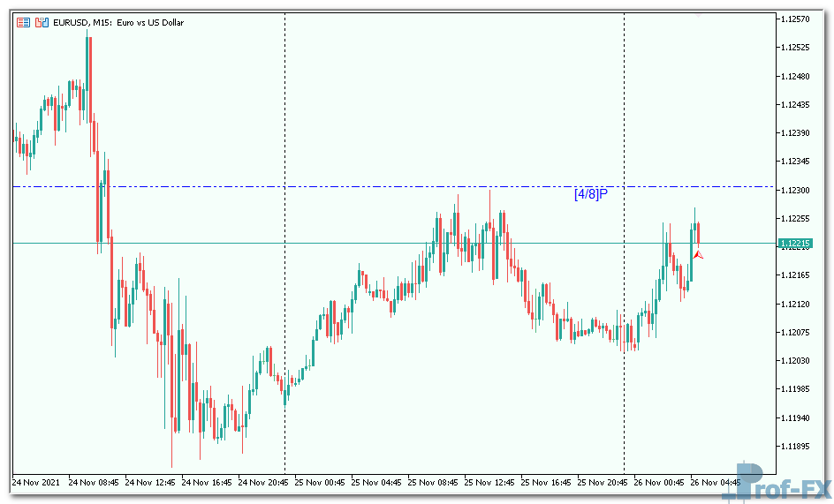This screenshot has width=834, height=504.
Task: Open the Depth of Market icon
Action: point(41,22)
